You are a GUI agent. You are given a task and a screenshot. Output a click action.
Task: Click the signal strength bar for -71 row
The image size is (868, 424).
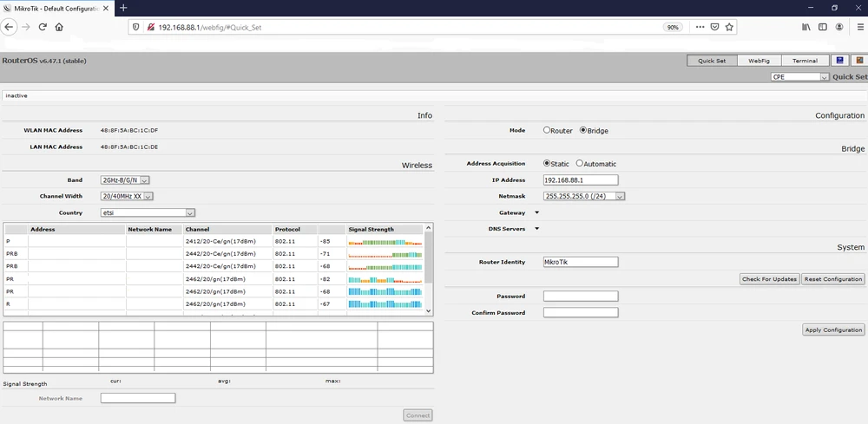(385, 254)
